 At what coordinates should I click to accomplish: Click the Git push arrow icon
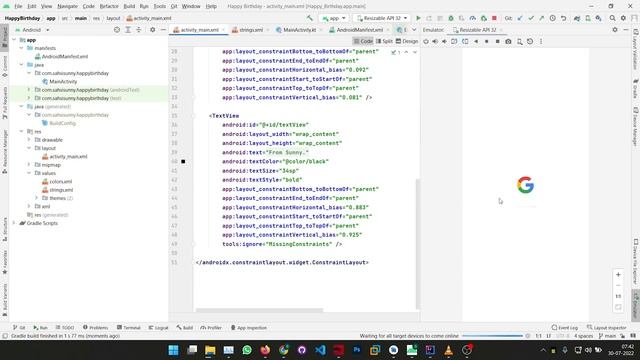542,18
